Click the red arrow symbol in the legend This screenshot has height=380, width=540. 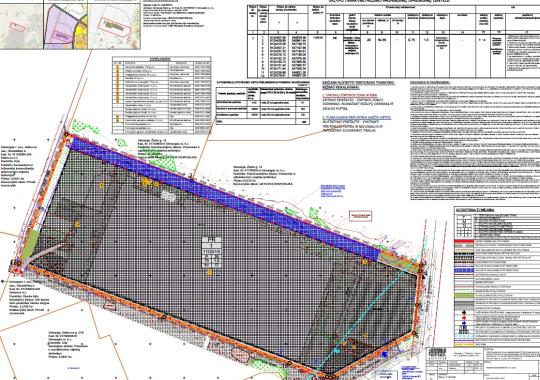[464, 318]
